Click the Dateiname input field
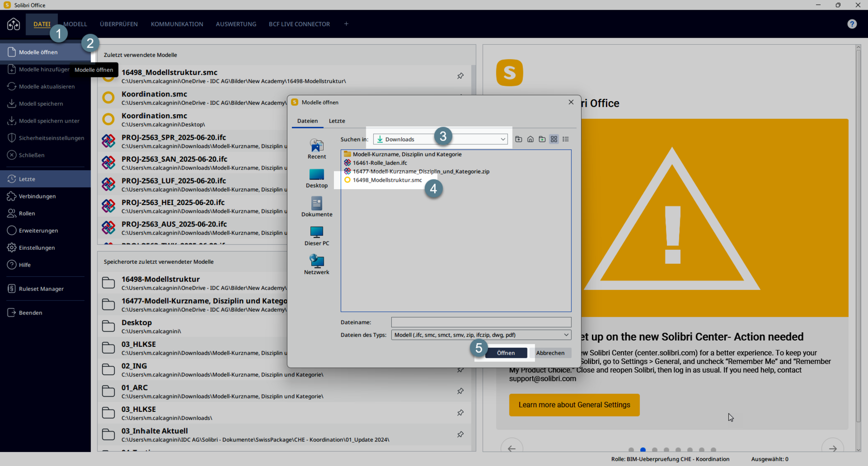 (x=481, y=322)
